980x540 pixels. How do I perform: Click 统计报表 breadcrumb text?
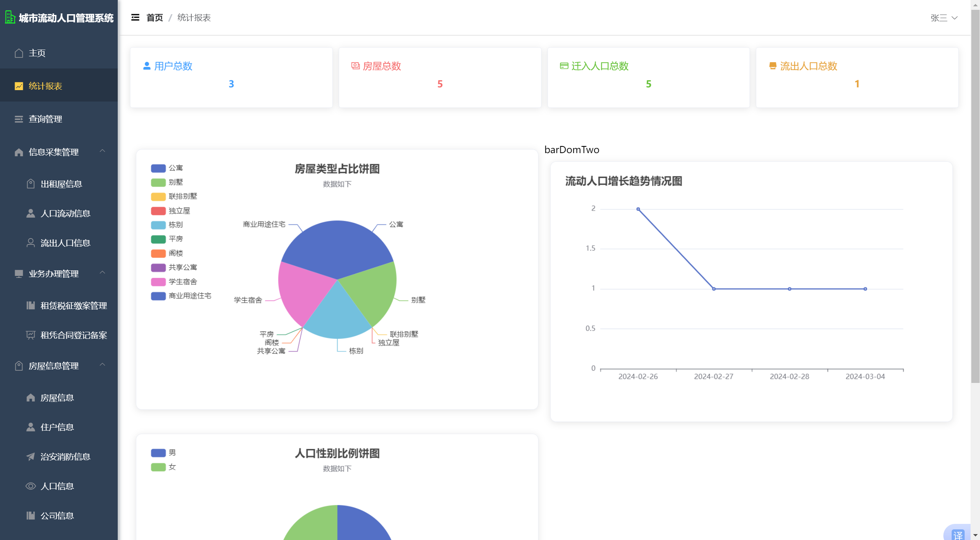(194, 18)
